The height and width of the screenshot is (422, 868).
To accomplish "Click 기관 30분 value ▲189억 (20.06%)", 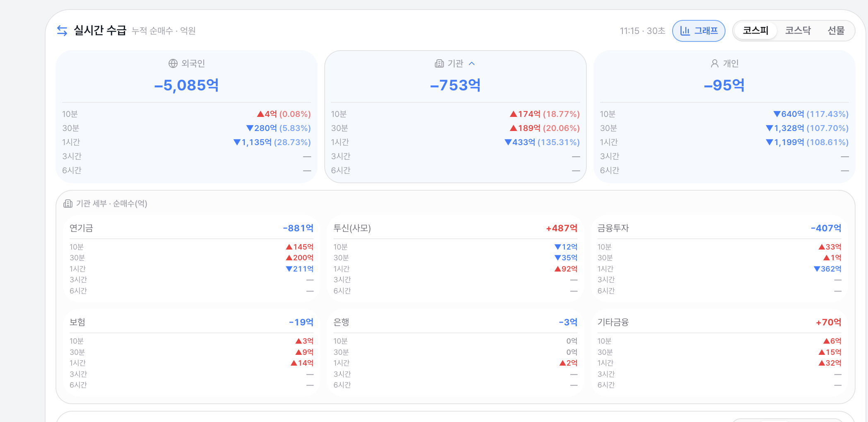I will pos(545,128).
